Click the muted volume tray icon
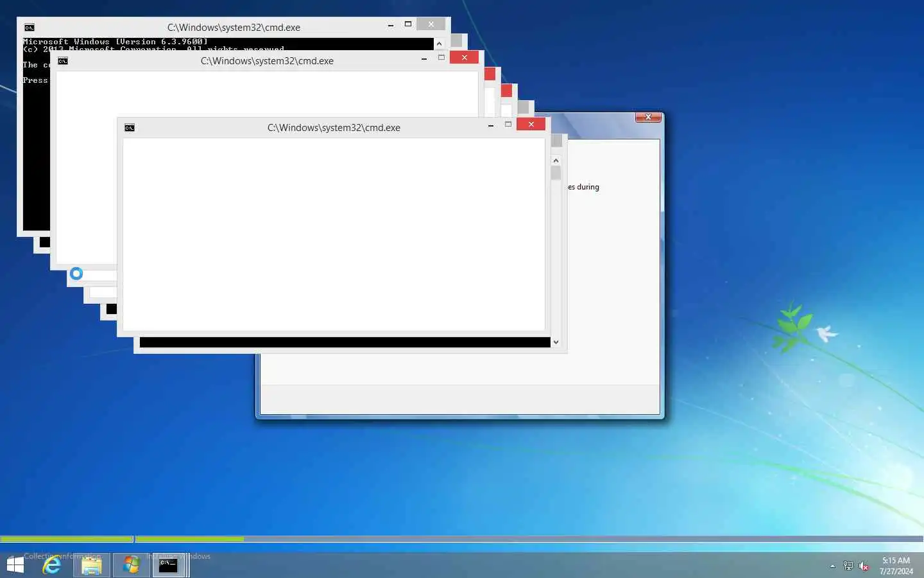Viewport: 924px width, 578px height. [x=864, y=566]
